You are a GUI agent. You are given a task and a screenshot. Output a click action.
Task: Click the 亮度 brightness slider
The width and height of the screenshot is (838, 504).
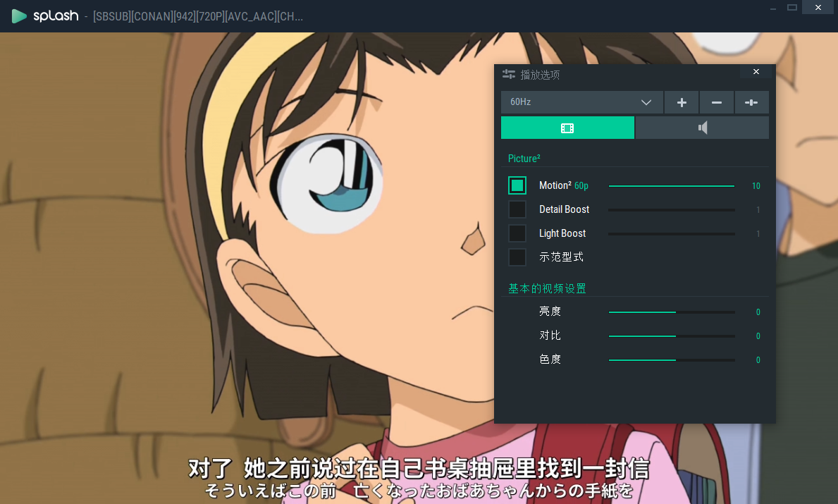671,312
